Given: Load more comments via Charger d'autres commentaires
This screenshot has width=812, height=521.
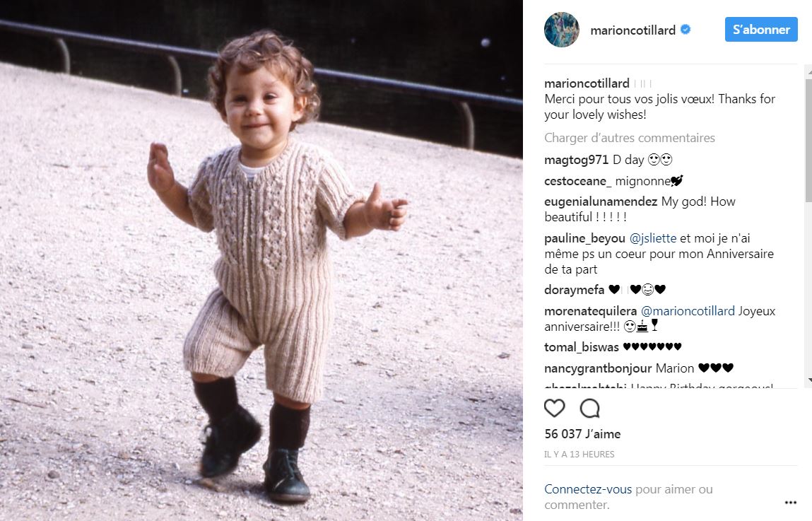Looking at the screenshot, I should pyautogui.click(x=629, y=138).
